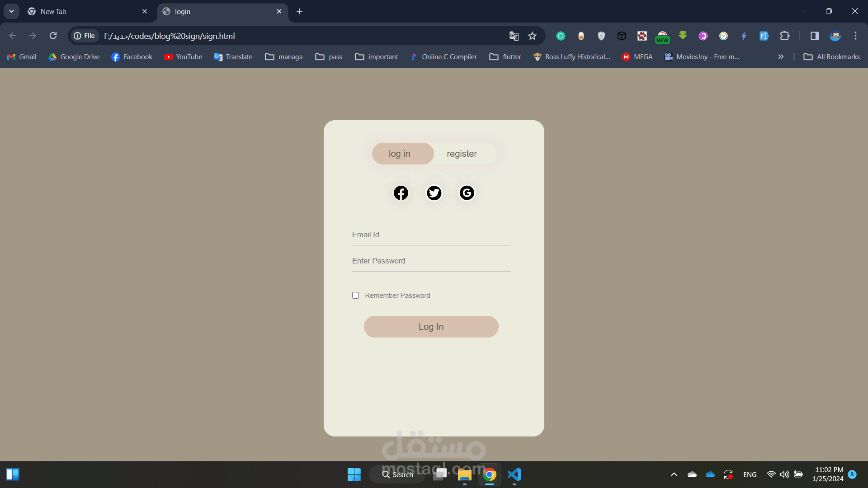Sign in with the Twitter icon

click(434, 193)
